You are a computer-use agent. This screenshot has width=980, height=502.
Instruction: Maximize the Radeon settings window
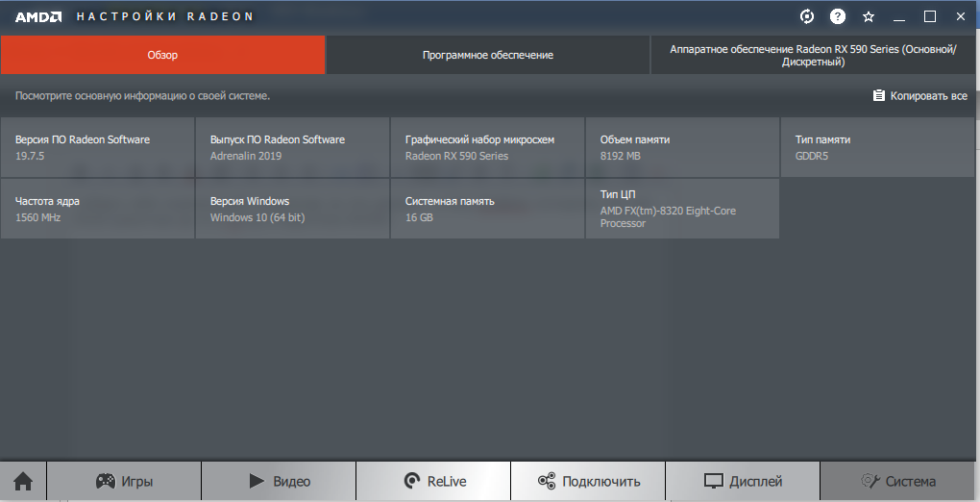pos(930,17)
